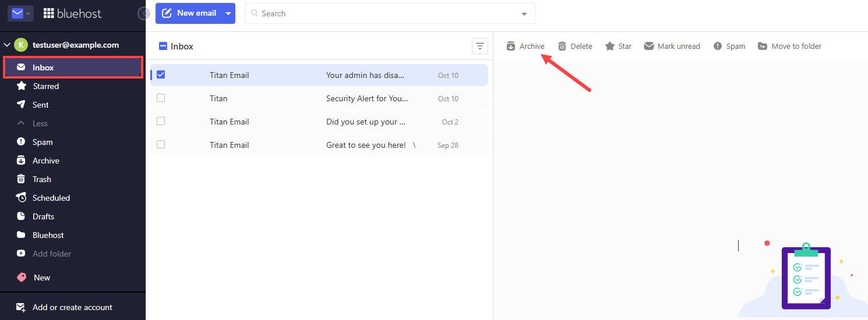Click the Bluehost apps grid icon

pyautogui.click(x=48, y=13)
